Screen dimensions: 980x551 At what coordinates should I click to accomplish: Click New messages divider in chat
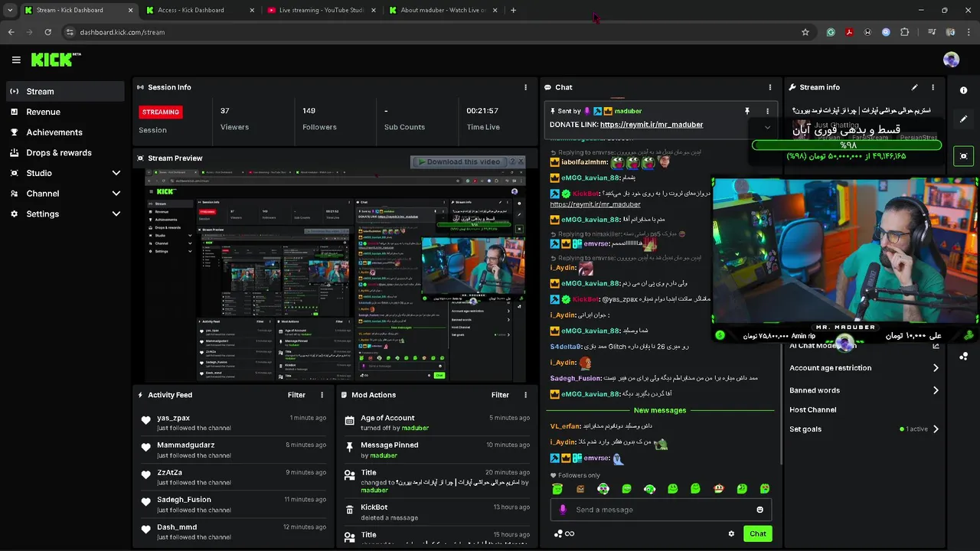pos(660,410)
